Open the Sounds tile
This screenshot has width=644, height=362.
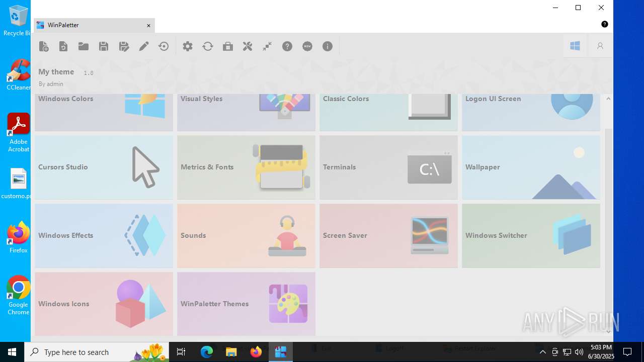[x=246, y=236]
